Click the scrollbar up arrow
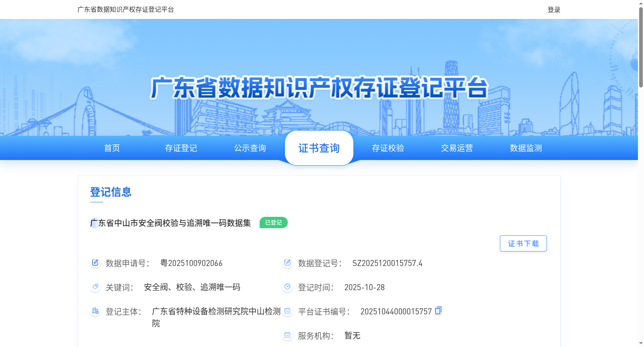The width and height of the screenshot is (644, 347). [641, 3]
